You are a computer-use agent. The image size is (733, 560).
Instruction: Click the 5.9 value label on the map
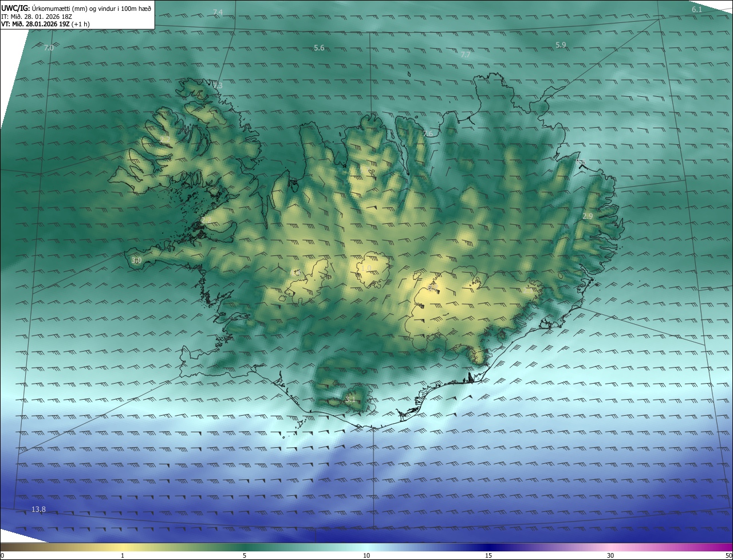561,45
